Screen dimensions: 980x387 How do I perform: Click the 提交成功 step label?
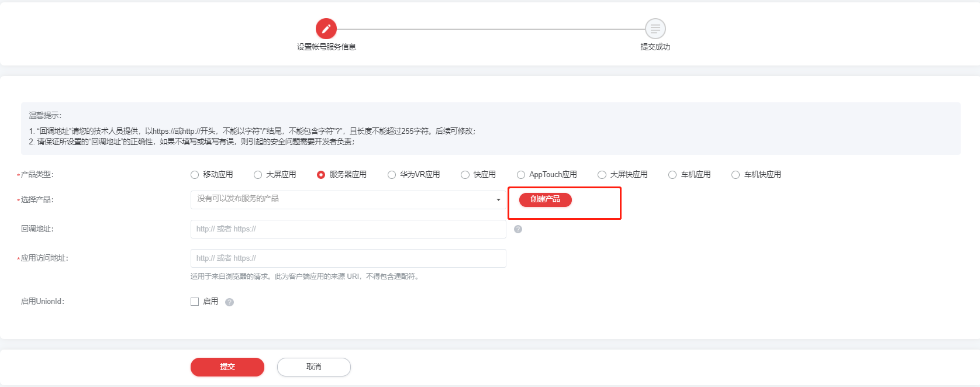655,47
